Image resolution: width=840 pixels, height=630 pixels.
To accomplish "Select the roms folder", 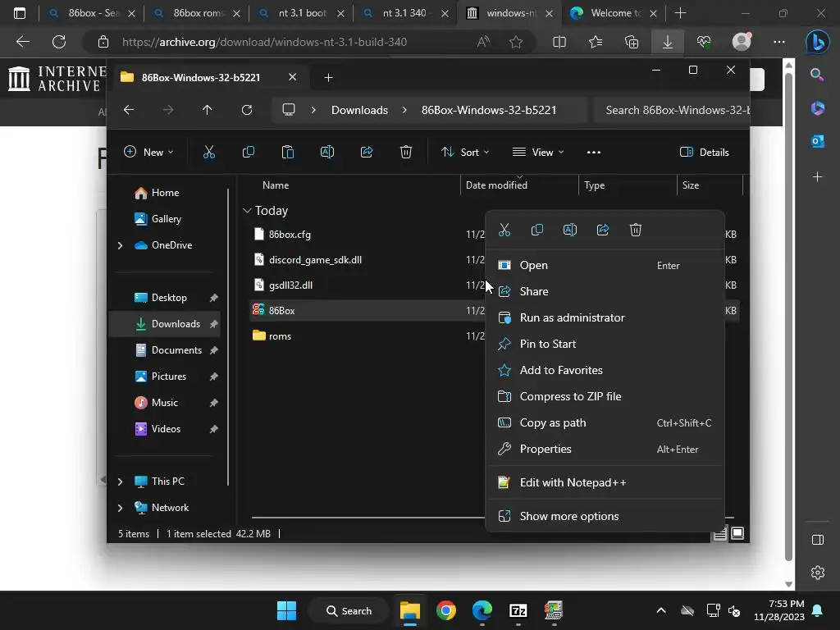I will pos(281,336).
